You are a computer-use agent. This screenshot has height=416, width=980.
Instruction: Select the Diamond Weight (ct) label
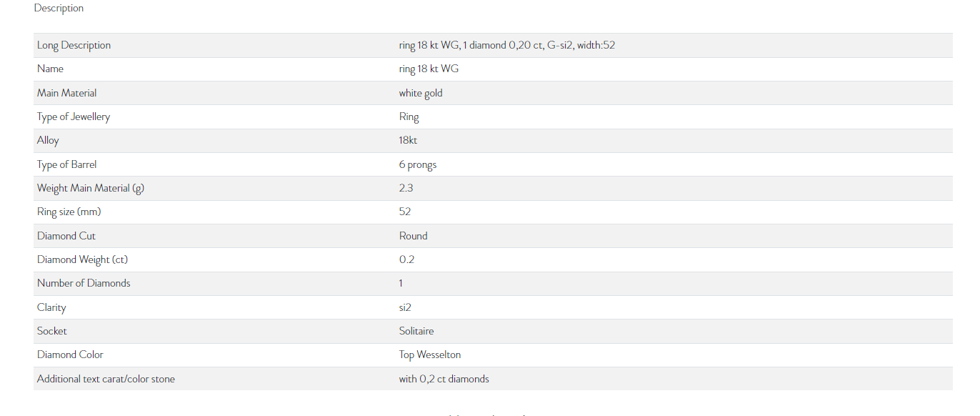(82, 259)
